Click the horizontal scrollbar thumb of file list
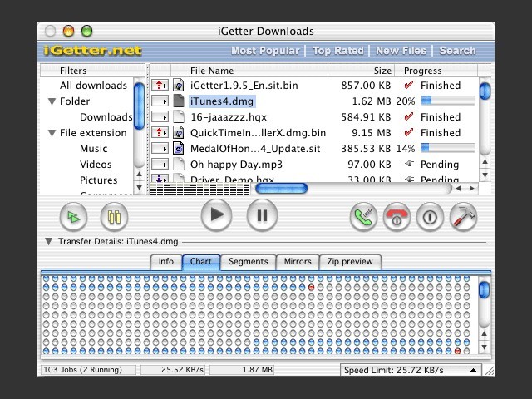This screenshot has width=532, height=399. (281, 189)
